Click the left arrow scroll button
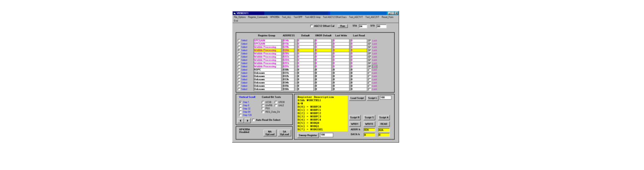 (x=241, y=121)
